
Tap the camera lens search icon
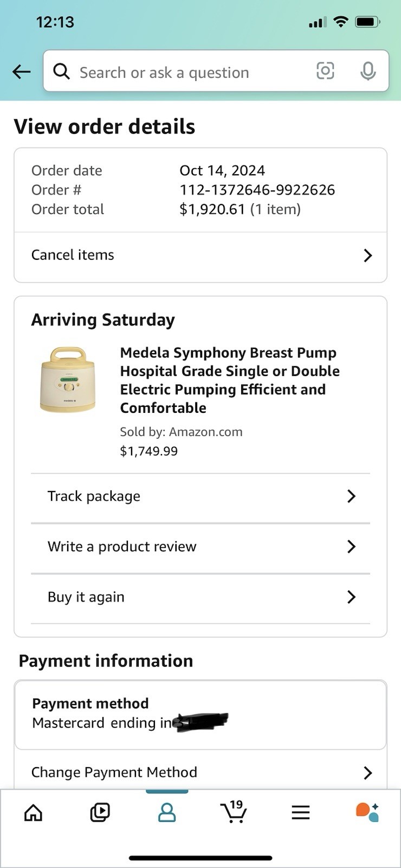(325, 71)
